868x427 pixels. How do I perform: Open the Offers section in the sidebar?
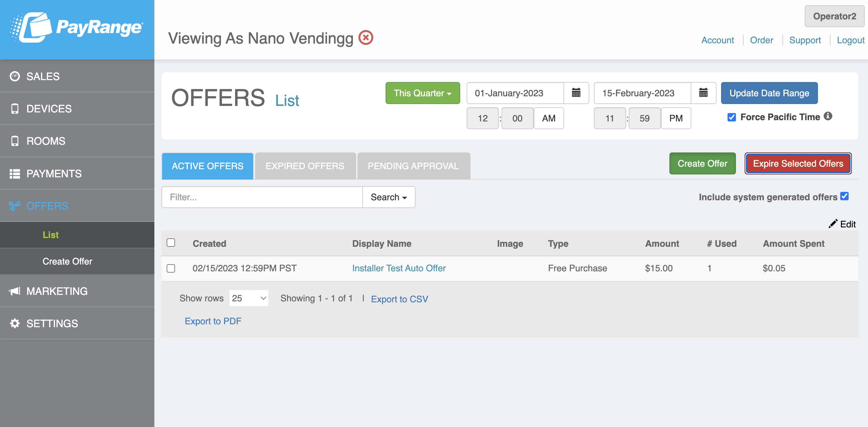click(x=77, y=205)
